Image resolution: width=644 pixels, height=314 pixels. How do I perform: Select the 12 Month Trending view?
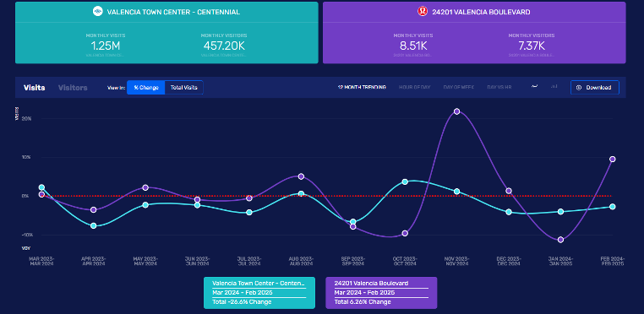click(362, 88)
